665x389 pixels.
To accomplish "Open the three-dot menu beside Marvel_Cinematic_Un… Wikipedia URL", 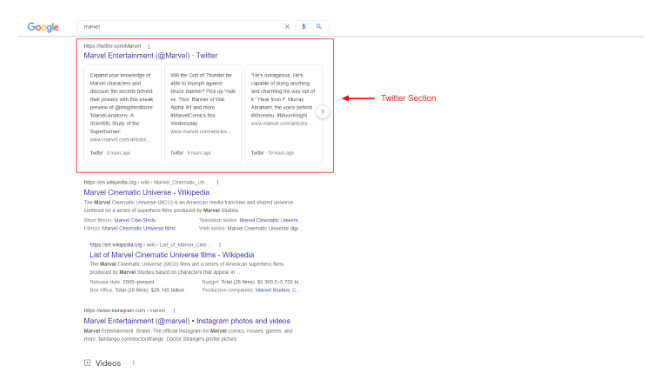I will point(218,182).
